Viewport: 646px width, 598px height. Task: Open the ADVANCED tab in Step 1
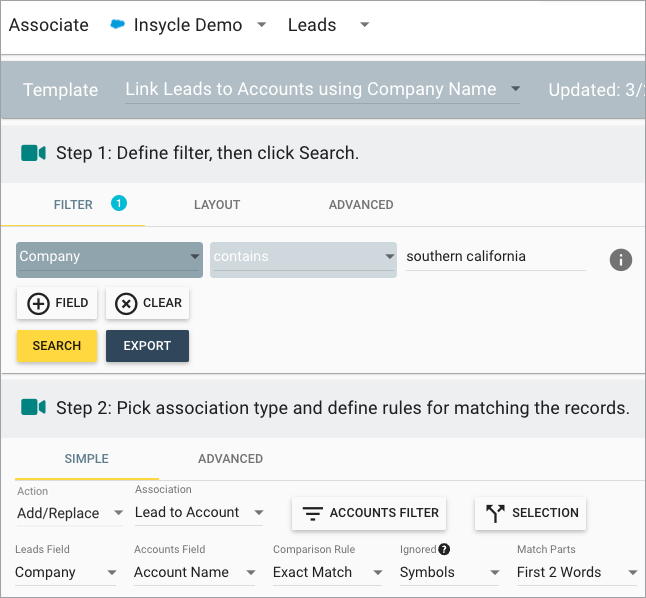[x=360, y=205]
